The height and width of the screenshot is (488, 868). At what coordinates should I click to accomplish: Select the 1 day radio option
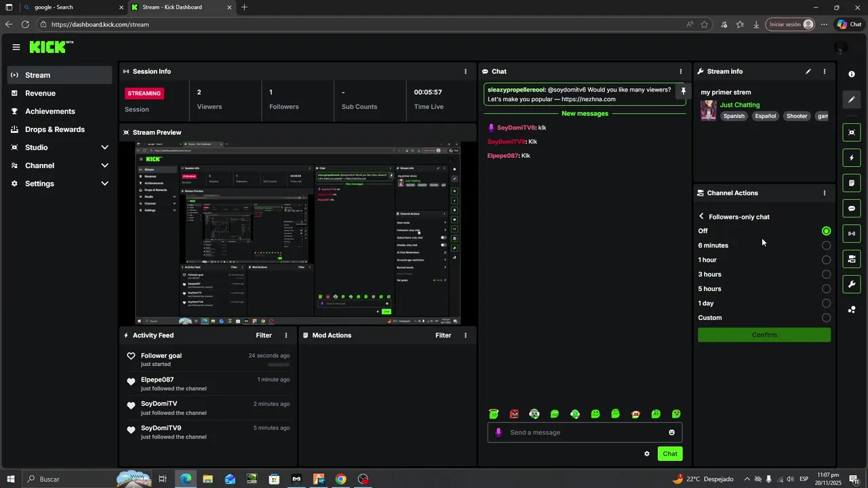click(x=826, y=303)
